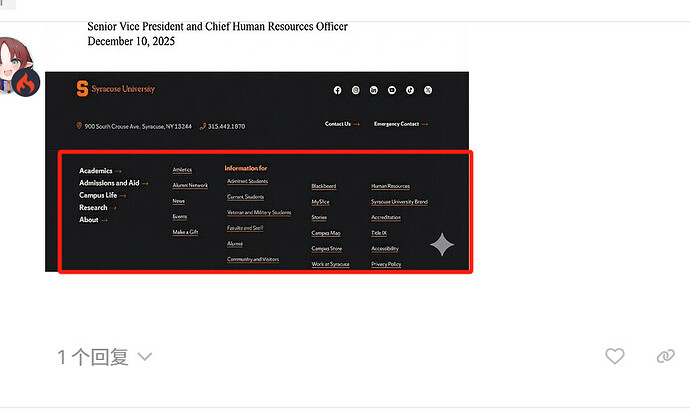The width and height of the screenshot is (690, 414).
Task: Click the 315.443.1870 phone number text
Action: (227, 126)
